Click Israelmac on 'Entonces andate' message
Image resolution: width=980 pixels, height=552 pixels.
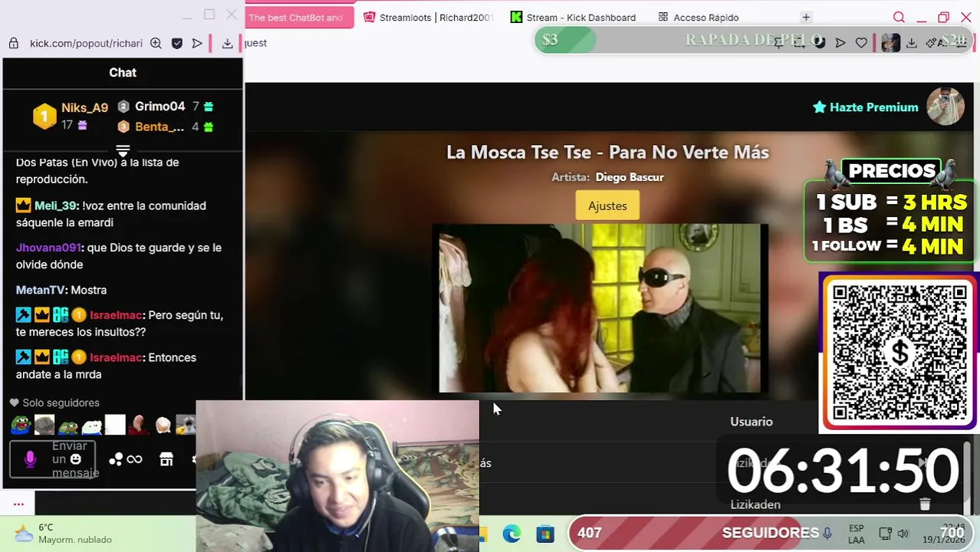116,357
